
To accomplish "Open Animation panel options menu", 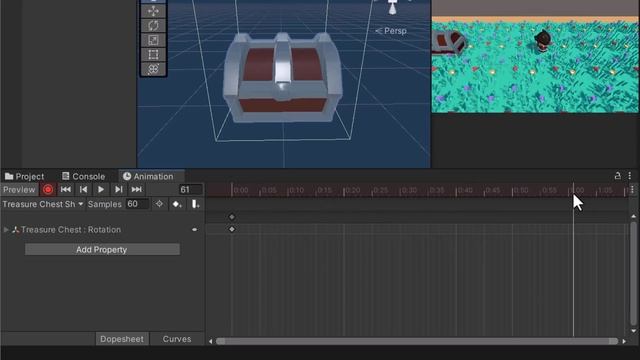I will (x=630, y=176).
